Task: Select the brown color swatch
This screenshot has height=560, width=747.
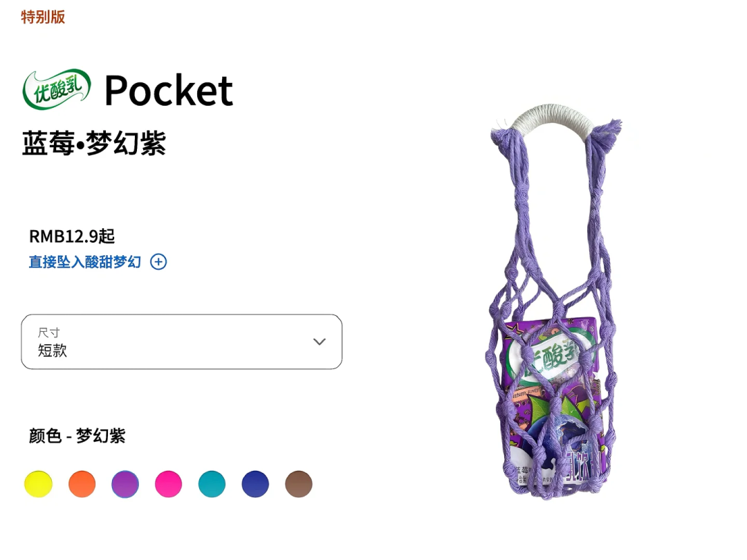Action: coord(299,484)
